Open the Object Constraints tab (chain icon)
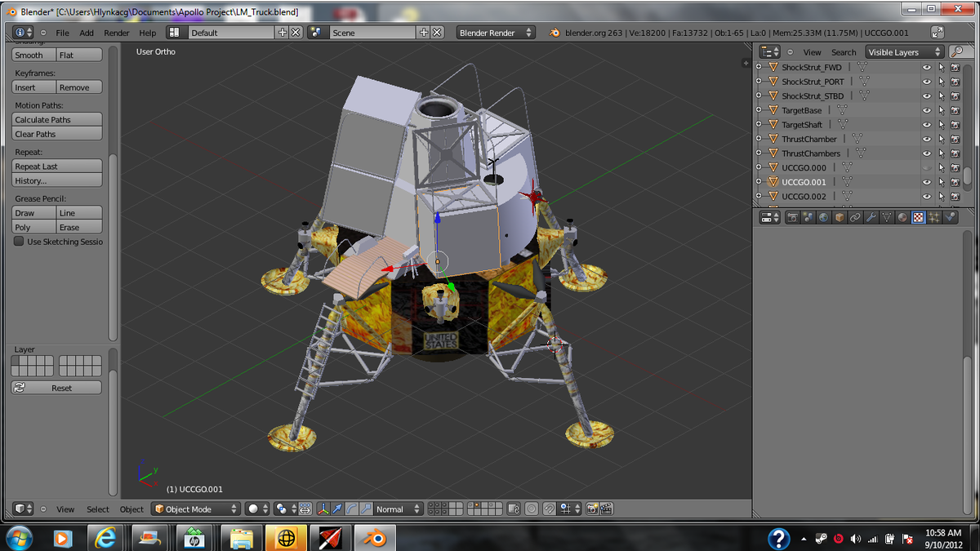Image resolution: width=980 pixels, height=551 pixels. (855, 217)
